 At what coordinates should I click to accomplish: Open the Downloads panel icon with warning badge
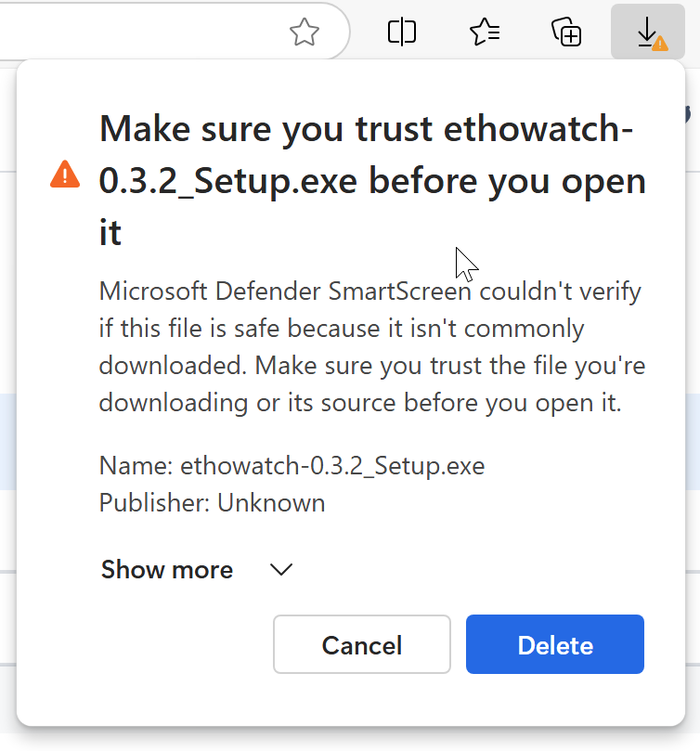coord(649,32)
